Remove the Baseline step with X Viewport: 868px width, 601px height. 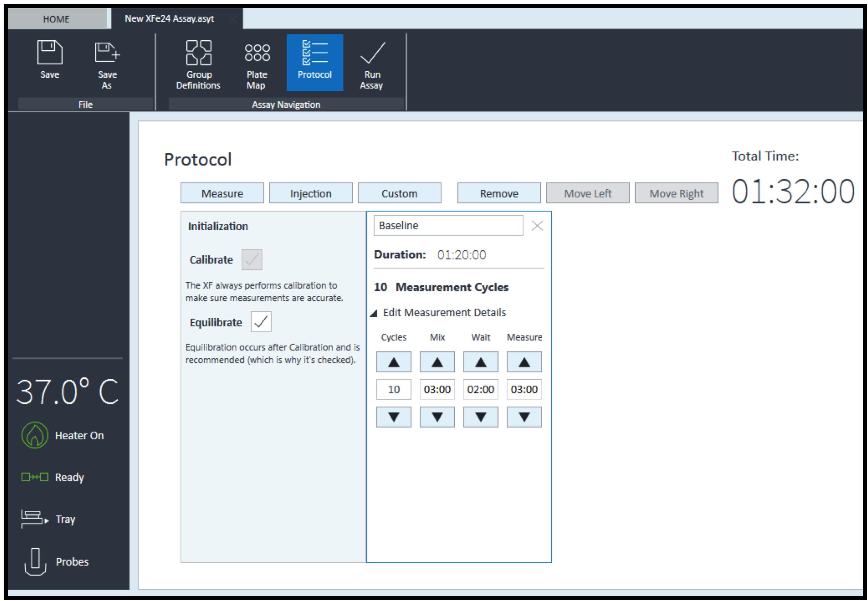pyautogui.click(x=537, y=226)
